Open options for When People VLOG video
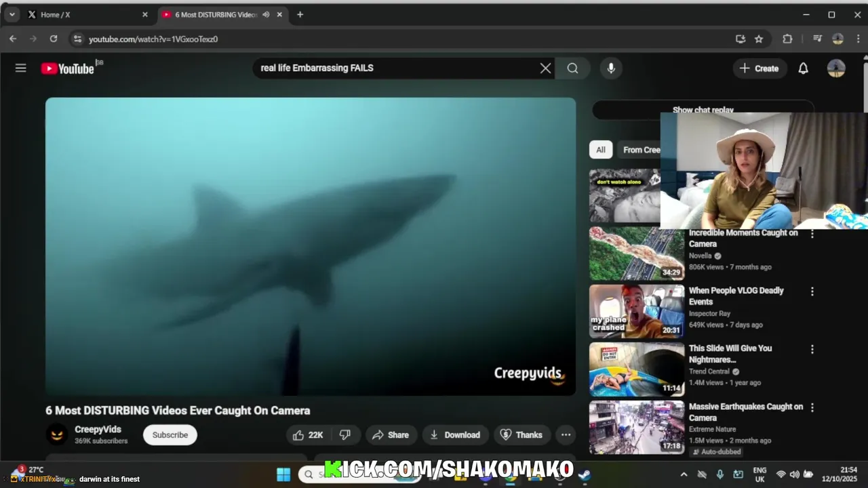 click(x=812, y=291)
